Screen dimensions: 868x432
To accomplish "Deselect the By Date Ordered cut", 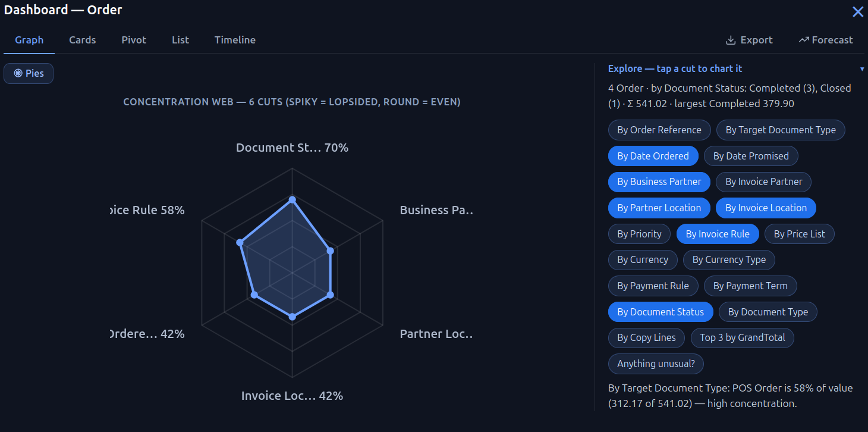I will (653, 156).
